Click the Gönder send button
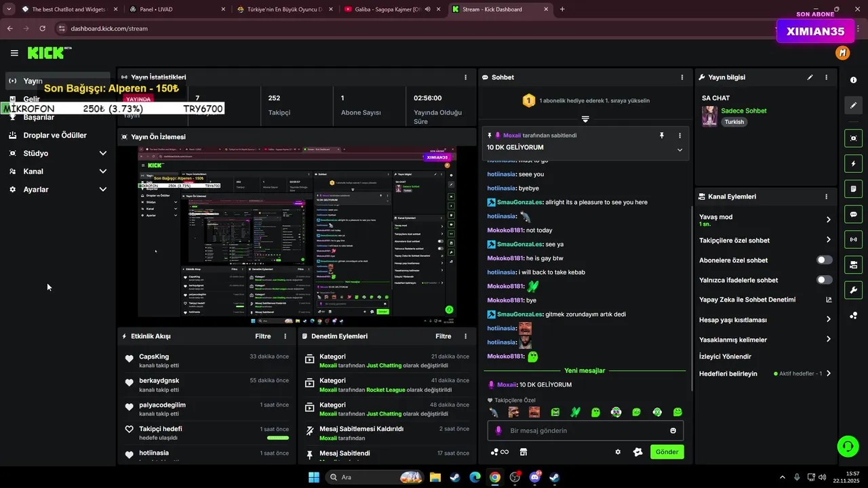 (667, 452)
